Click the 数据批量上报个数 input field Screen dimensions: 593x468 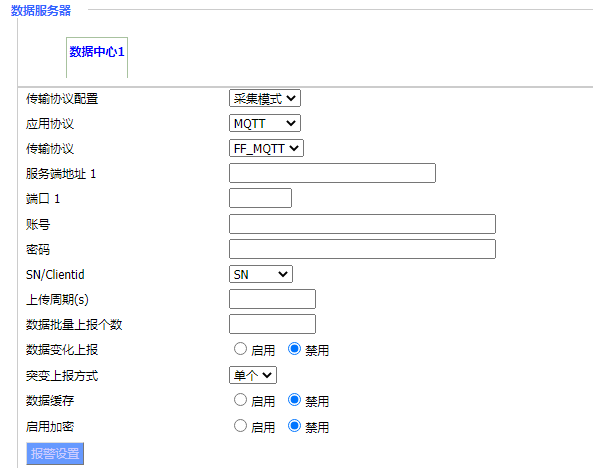click(x=272, y=324)
